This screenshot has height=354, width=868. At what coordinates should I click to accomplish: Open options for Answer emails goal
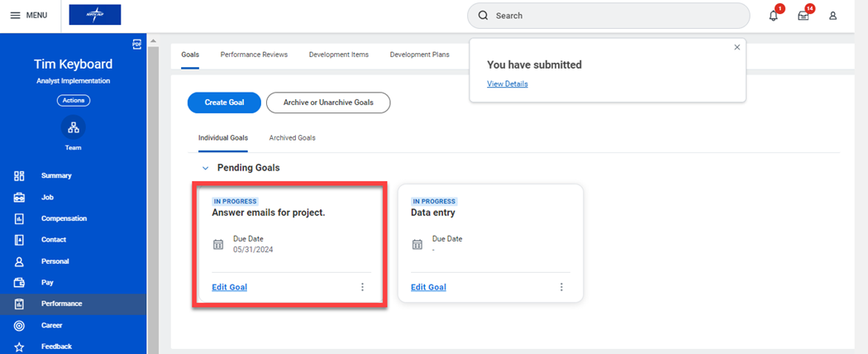point(362,287)
